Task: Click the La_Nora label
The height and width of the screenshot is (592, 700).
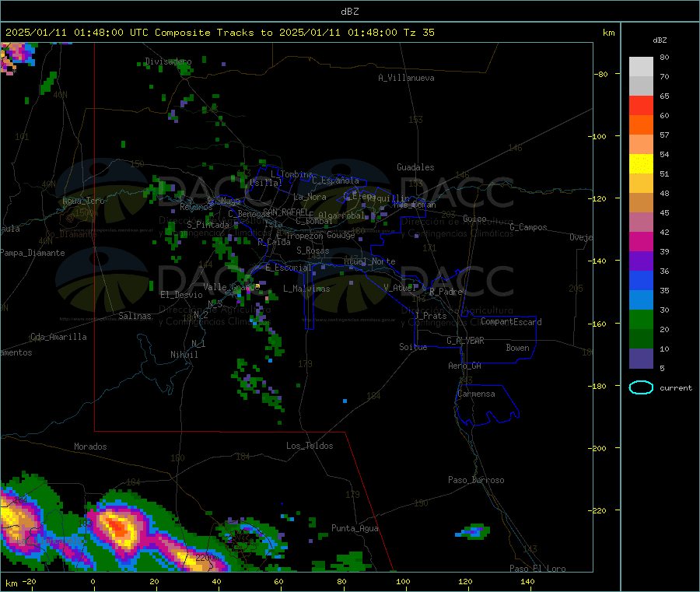Action: 310,197
